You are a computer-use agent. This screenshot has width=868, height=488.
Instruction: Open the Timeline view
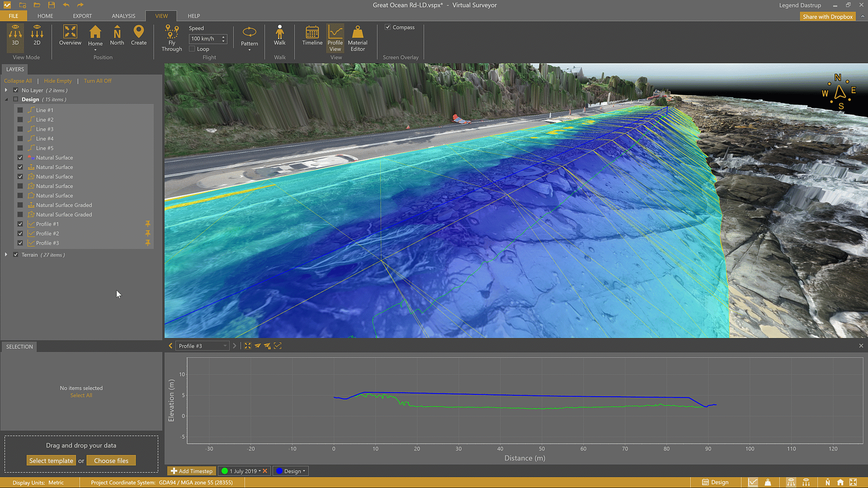[312, 35]
